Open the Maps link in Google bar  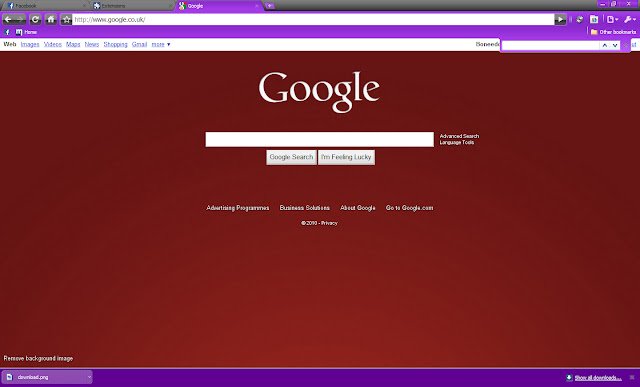(x=73, y=44)
